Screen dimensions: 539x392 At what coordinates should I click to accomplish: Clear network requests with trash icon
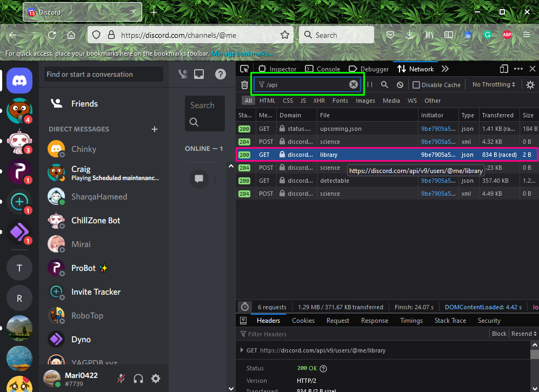[244, 84]
